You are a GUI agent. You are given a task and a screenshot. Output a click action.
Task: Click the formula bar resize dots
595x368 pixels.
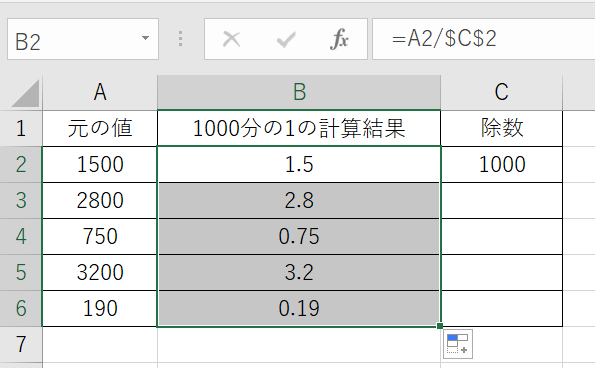(181, 39)
